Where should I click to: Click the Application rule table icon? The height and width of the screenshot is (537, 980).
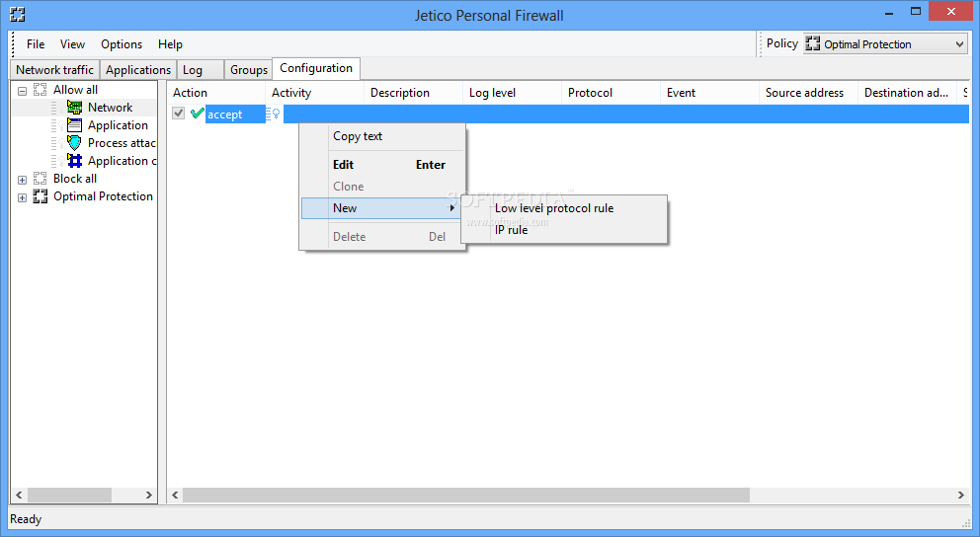74,125
